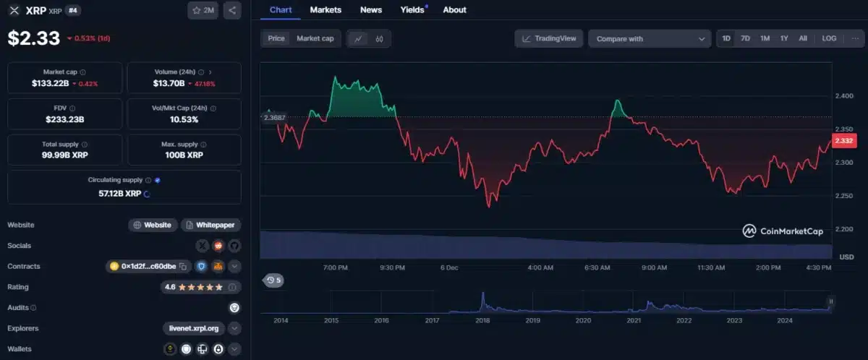Click the Total supply info icon
Viewport: 868px width, 360px height.
click(x=85, y=145)
